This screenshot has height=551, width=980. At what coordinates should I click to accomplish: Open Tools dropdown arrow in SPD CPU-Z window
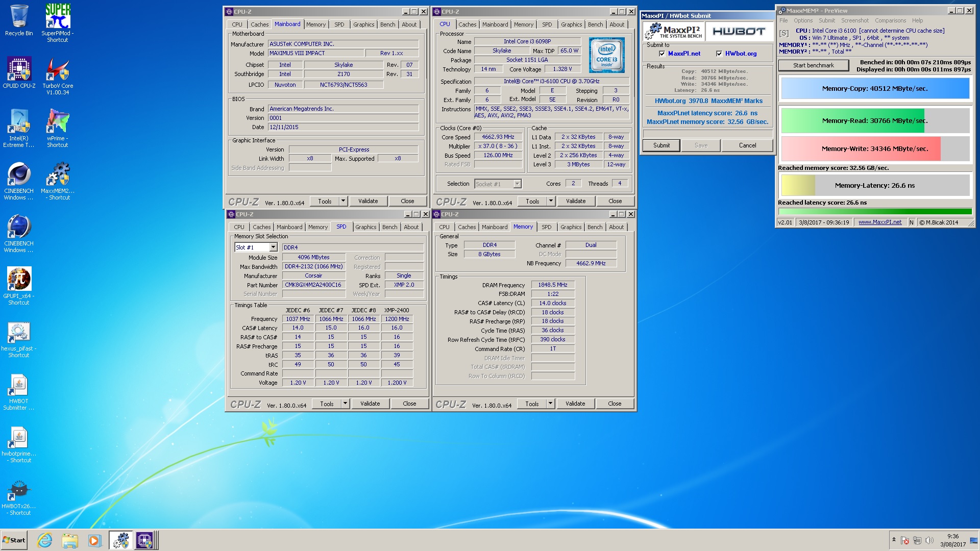345,404
